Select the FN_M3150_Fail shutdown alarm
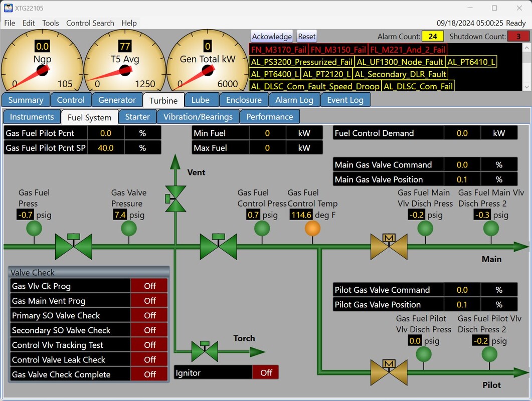Image resolution: width=532 pixels, height=401 pixels. (x=338, y=50)
